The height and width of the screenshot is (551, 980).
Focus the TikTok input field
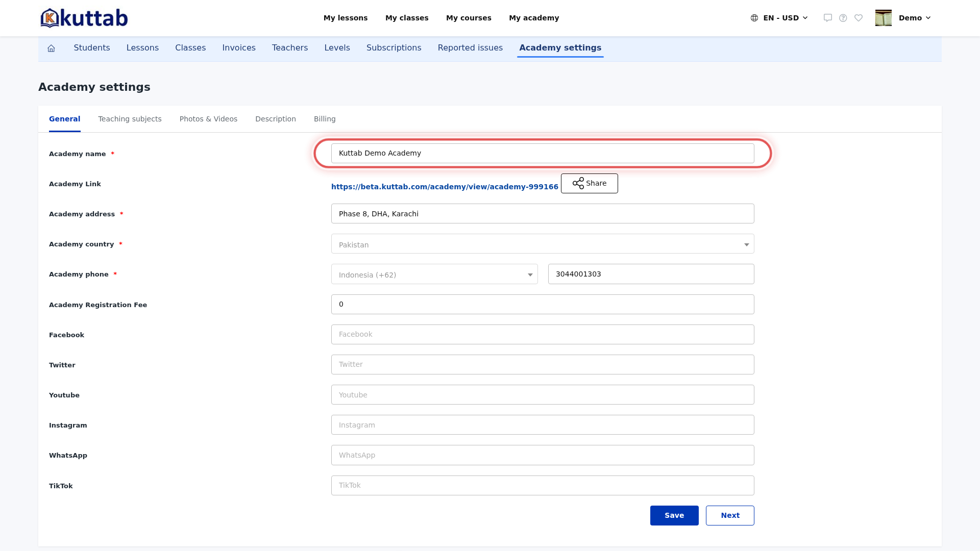(543, 485)
